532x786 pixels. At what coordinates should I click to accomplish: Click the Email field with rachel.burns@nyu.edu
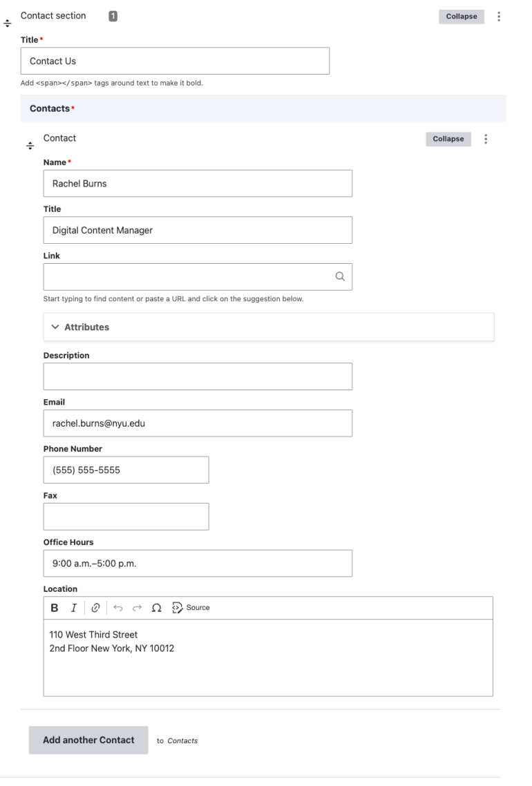pyautogui.click(x=198, y=423)
